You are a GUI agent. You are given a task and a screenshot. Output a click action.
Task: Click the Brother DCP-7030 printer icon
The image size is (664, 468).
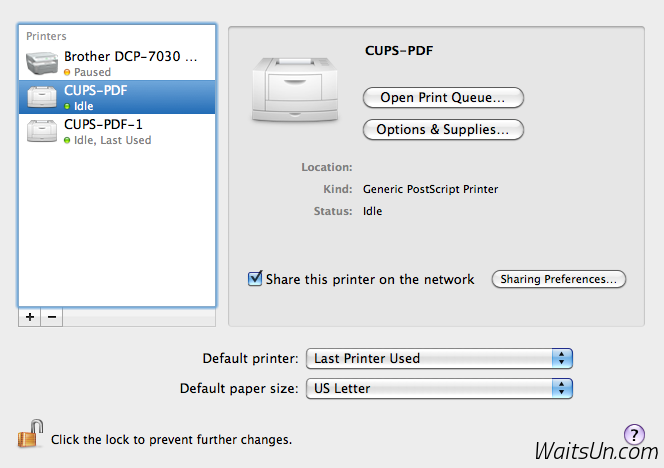click(42, 63)
